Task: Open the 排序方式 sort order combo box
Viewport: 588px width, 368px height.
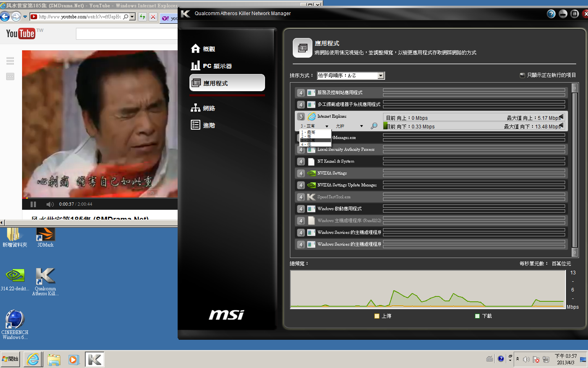Action: click(x=351, y=76)
